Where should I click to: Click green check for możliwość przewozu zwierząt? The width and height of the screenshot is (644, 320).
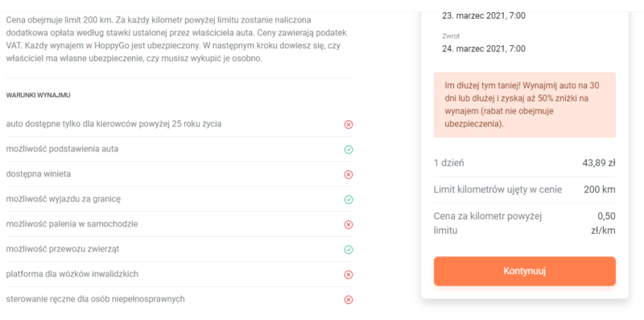click(x=349, y=250)
